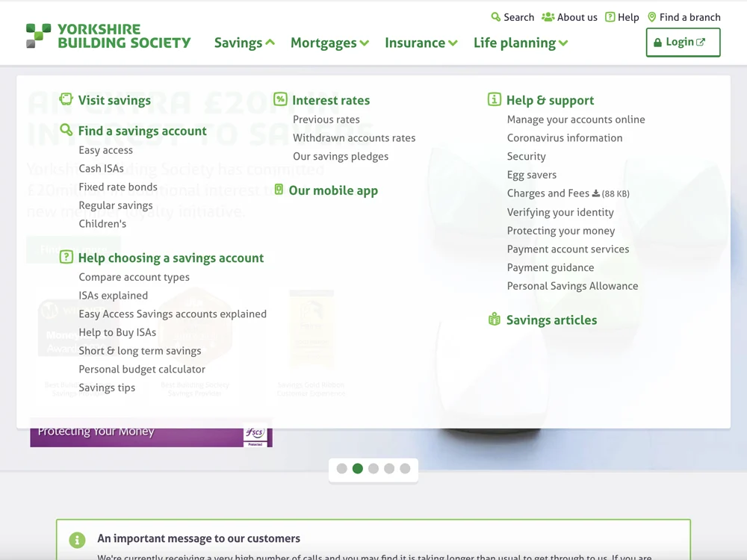
Task: Expand the Insurance menu
Action: tap(421, 43)
